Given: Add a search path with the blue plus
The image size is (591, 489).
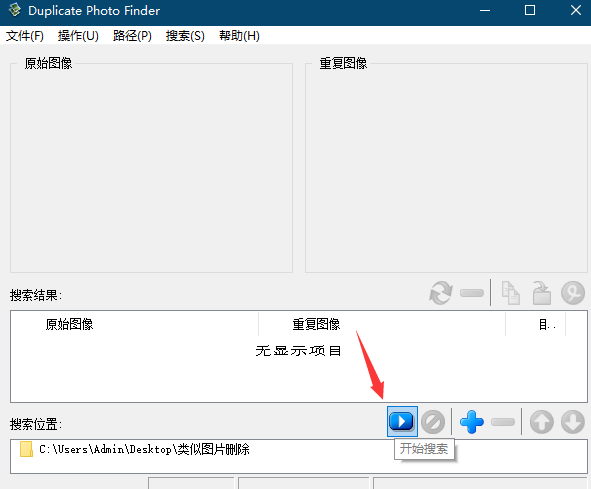Looking at the screenshot, I should pyautogui.click(x=472, y=422).
